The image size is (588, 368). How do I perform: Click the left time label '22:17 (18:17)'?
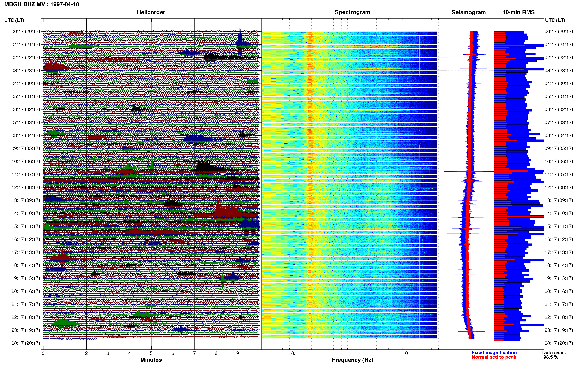[26, 317]
